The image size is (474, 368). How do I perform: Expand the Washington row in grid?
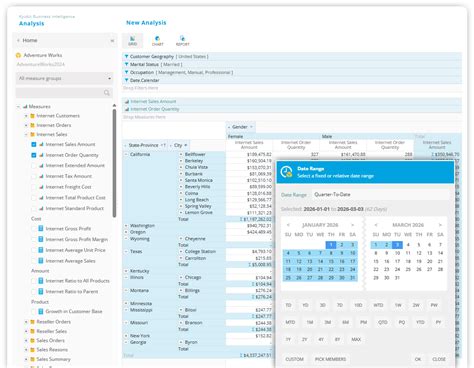(126, 226)
